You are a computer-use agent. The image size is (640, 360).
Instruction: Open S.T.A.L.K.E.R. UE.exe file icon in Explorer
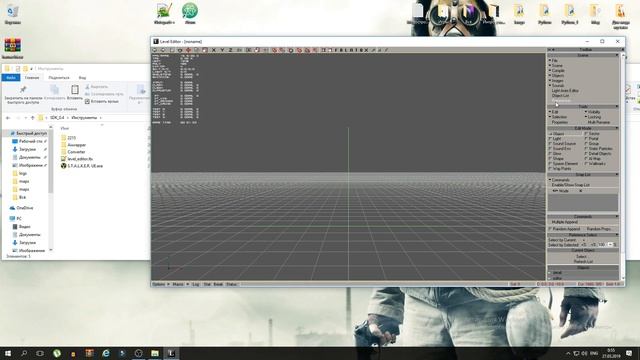click(x=63, y=166)
